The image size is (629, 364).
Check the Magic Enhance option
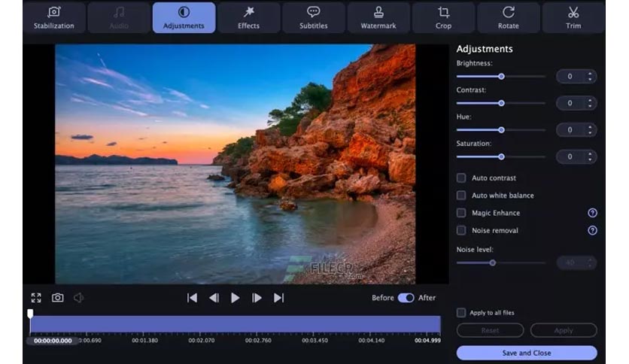(x=461, y=213)
